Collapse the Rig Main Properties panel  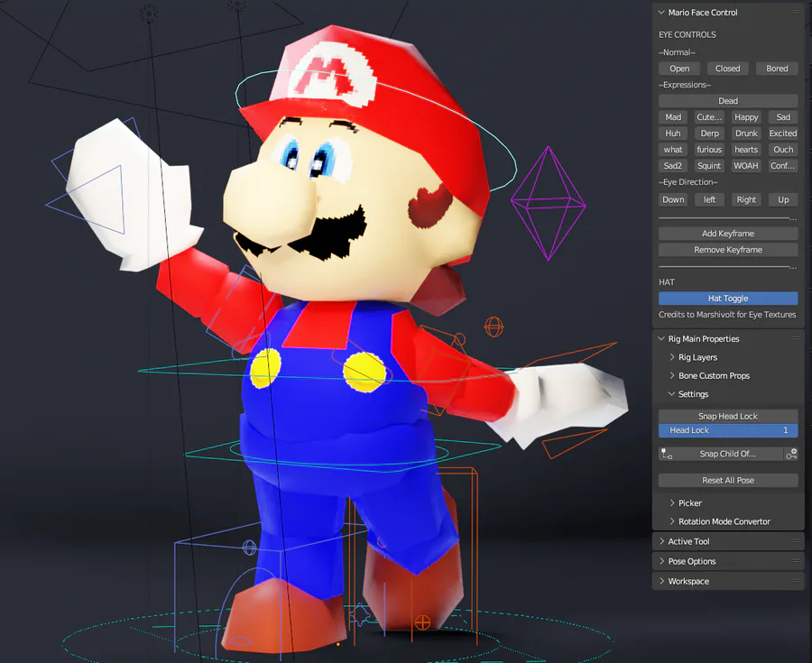point(661,338)
